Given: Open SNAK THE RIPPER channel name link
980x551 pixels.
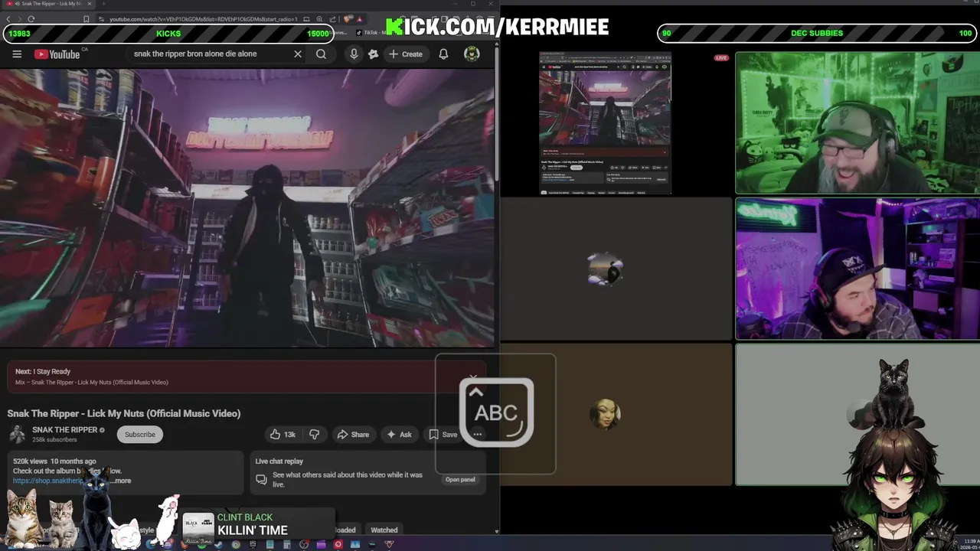Looking at the screenshot, I should [64, 430].
